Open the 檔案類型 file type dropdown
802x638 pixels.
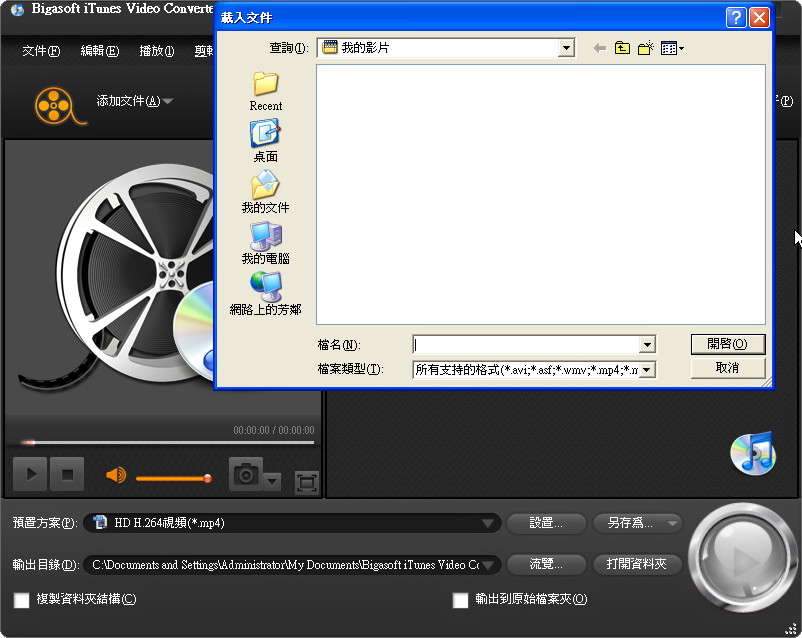(x=647, y=370)
